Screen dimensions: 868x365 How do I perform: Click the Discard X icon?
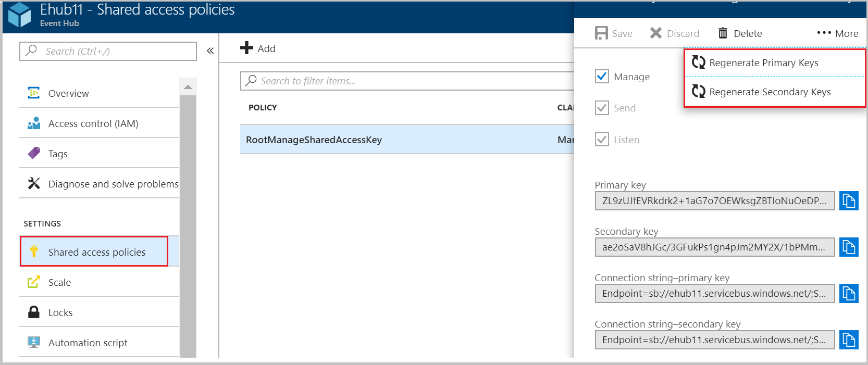(x=656, y=33)
